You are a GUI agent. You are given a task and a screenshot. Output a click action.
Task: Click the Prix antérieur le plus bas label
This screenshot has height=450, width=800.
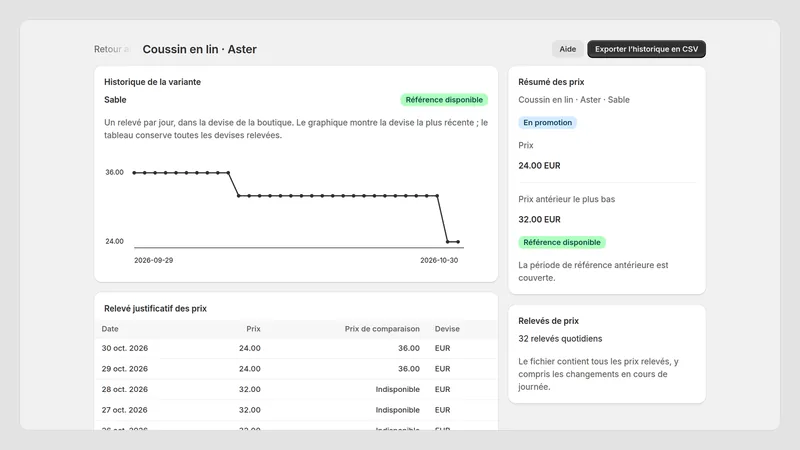[566, 199]
